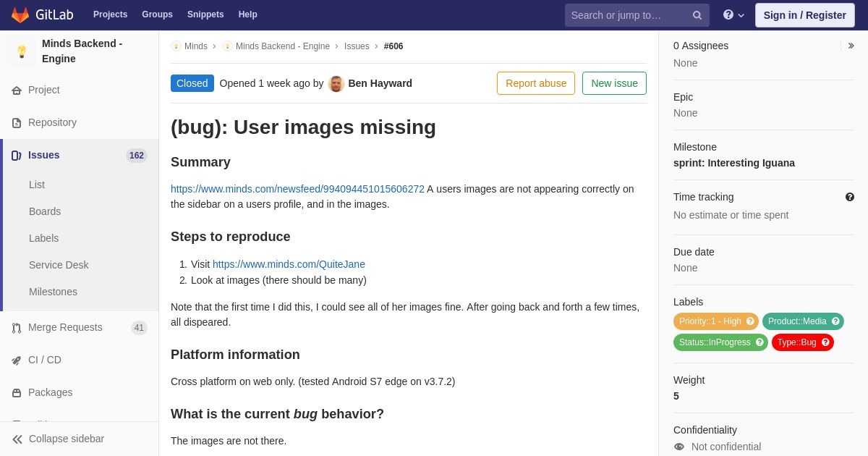868x456 pixels.
Task: Click the Not confidential eye icon
Action: [679, 447]
